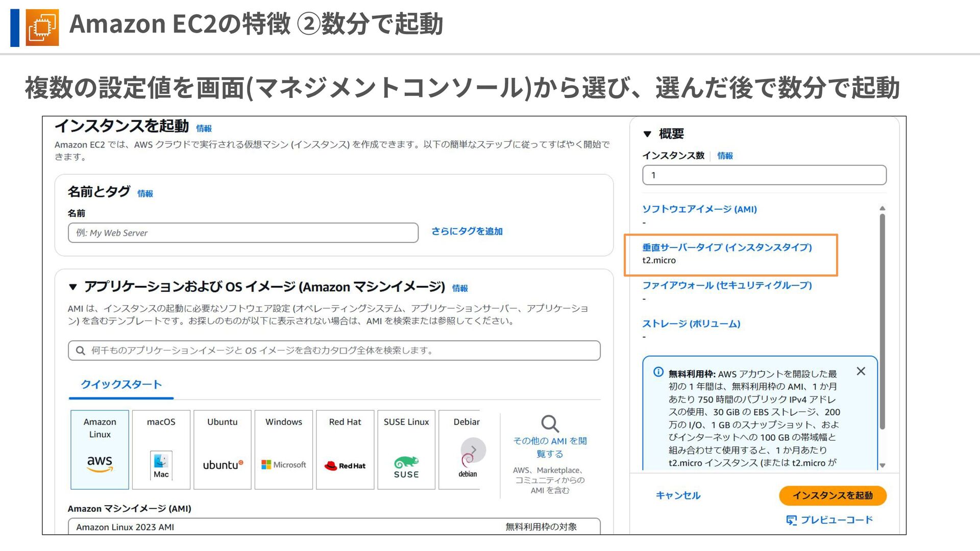980x551 pixels.
Task: Switch to the クイックスタート tab
Action: (x=121, y=385)
